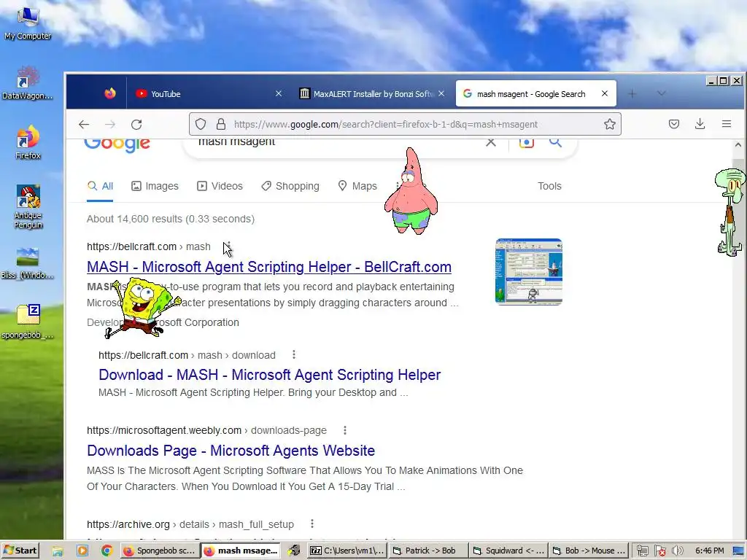Clear the Google search box with X
Screen dimensions: 747x560
[x=491, y=142]
